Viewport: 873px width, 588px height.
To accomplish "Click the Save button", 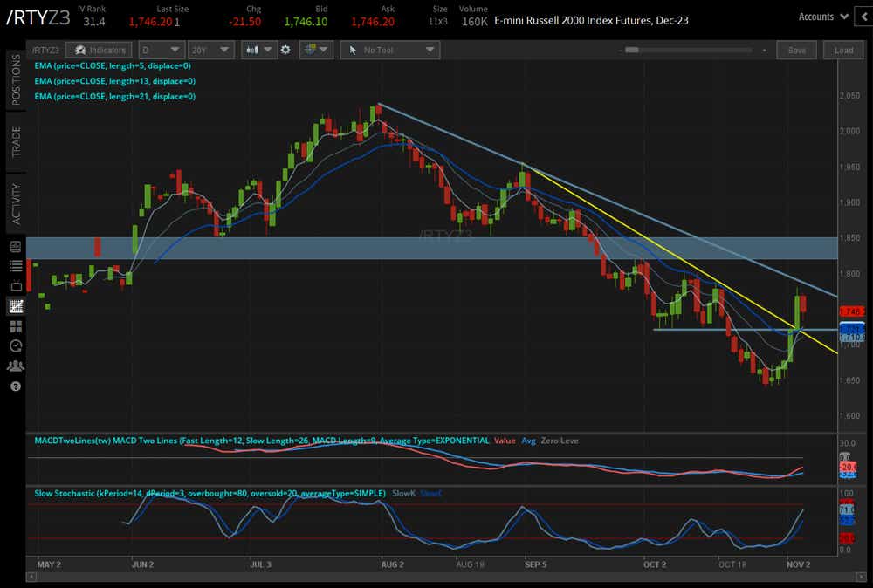I will point(797,50).
